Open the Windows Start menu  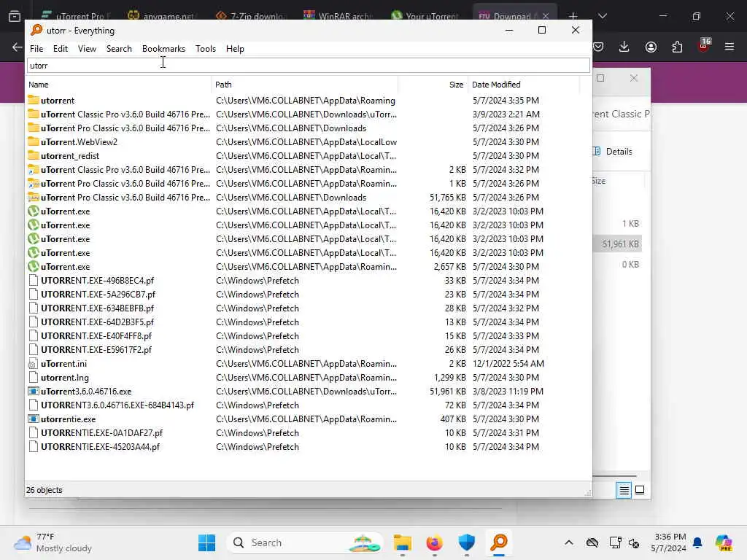click(x=206, y=542)
